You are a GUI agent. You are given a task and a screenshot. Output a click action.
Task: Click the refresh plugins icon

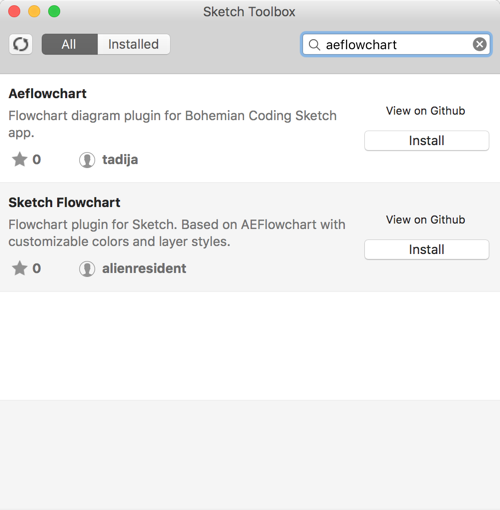point(21,44)
